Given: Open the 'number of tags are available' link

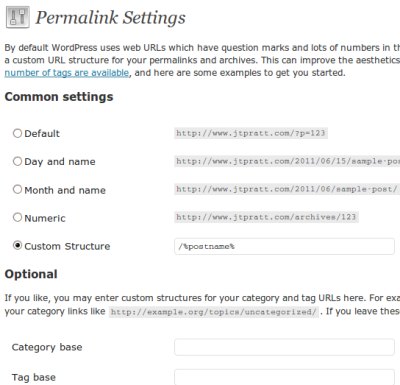Looking at the screenshot, I should tap(67, 73).
